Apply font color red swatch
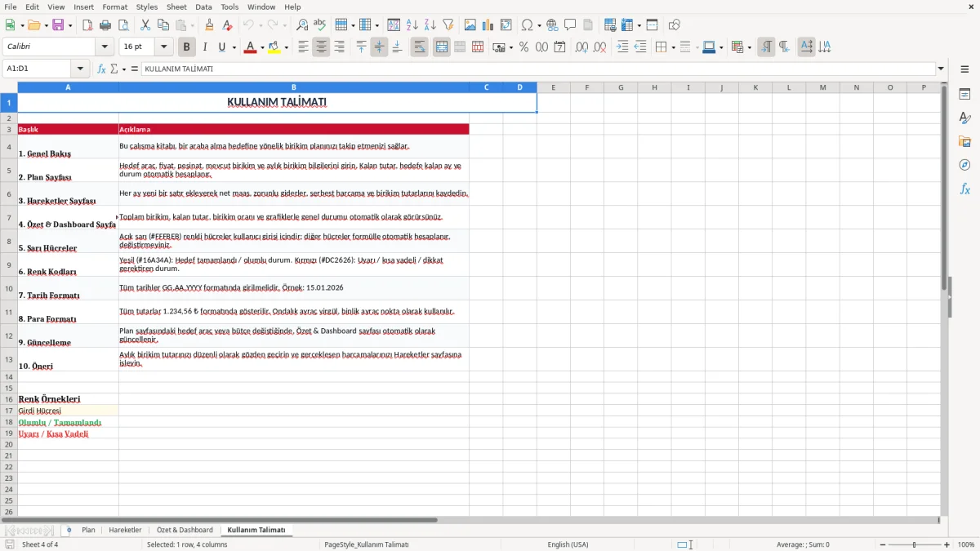The width and height of the screenshot is (980, 551). 251,47
